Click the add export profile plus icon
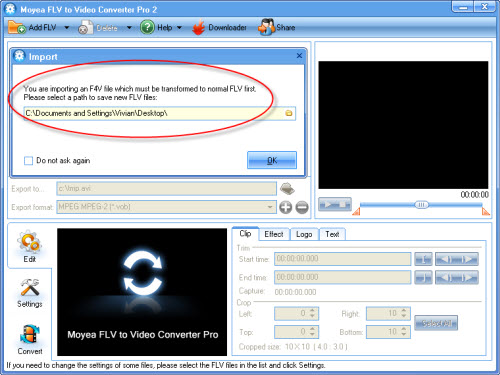This screenshot has width=500, height=375. coord(285,207)
